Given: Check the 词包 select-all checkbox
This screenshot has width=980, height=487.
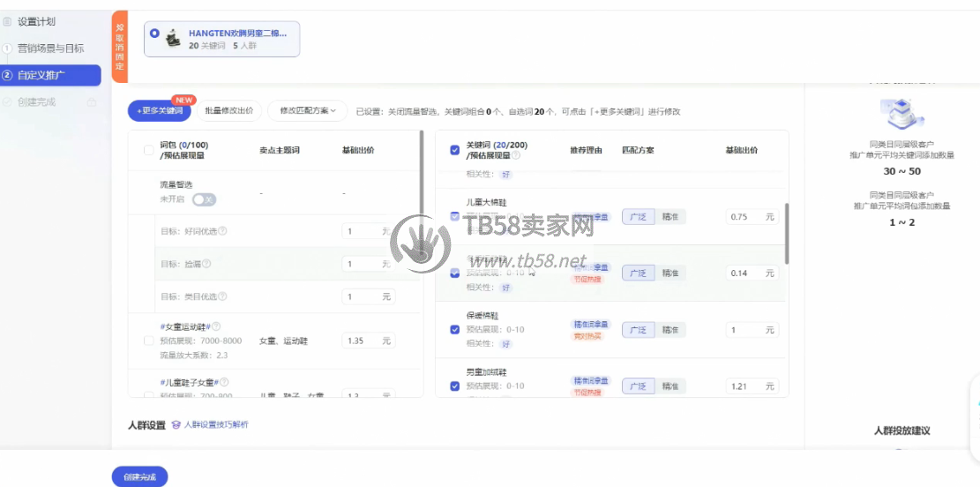Looking at the screenshot, I should (148, 151).
